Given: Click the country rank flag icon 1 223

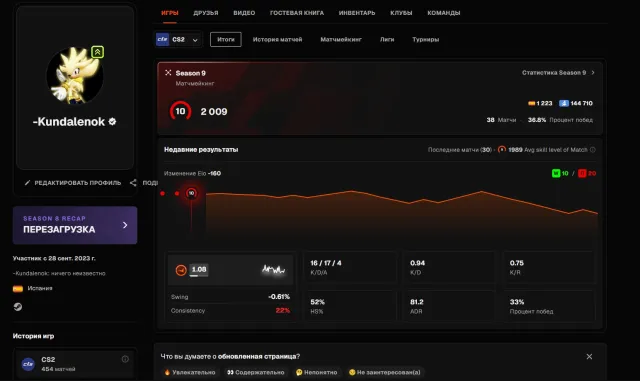Looking at the screenshot, I should coord(531,103).
